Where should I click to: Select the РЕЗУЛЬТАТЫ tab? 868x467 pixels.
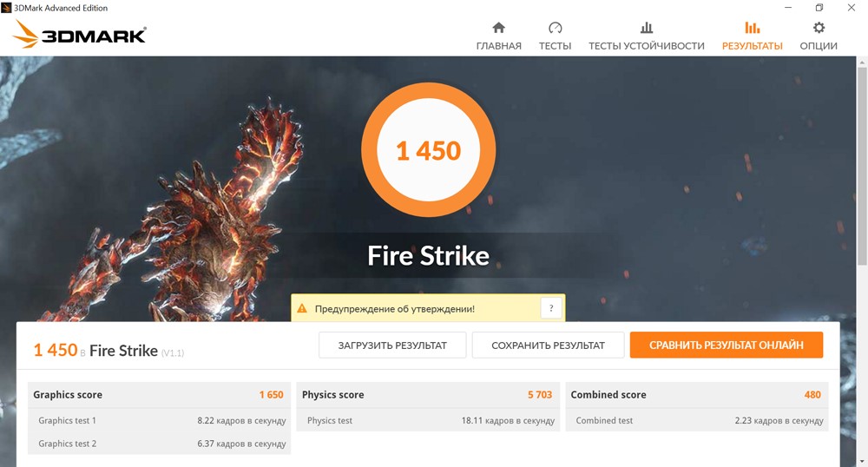click(x=753, y=46)
